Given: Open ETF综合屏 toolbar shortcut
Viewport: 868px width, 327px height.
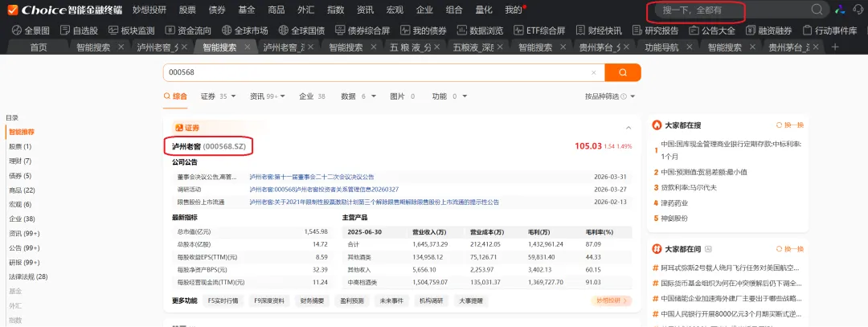Looking at the screenshot, I should (539, 31).
